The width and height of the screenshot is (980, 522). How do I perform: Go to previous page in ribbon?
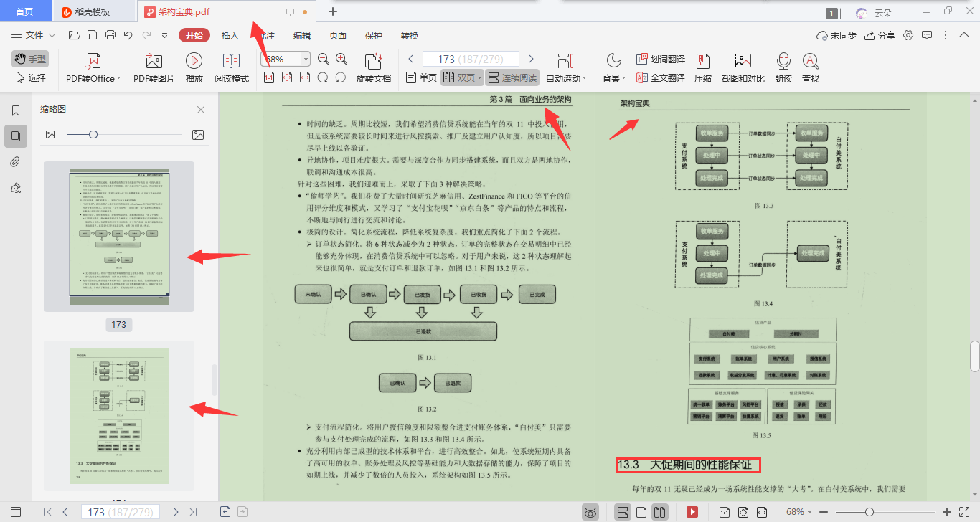pyautogui.click(x=411, y=60)
